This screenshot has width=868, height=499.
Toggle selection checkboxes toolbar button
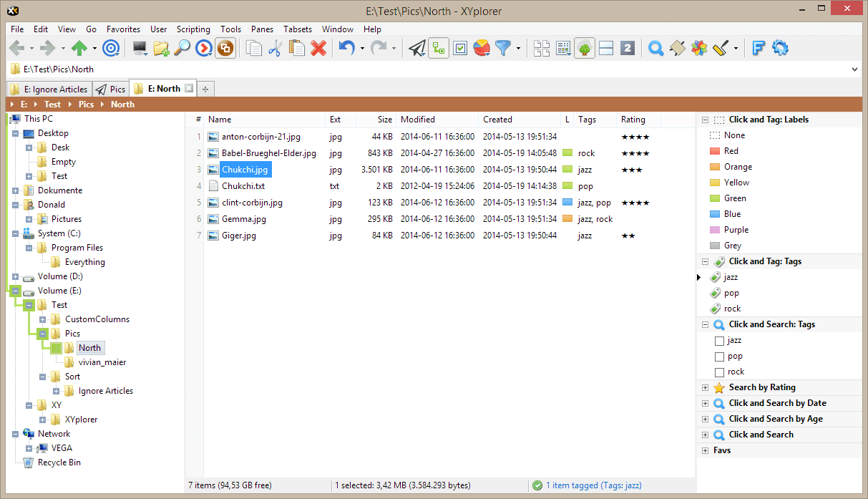tap(460, 48)
